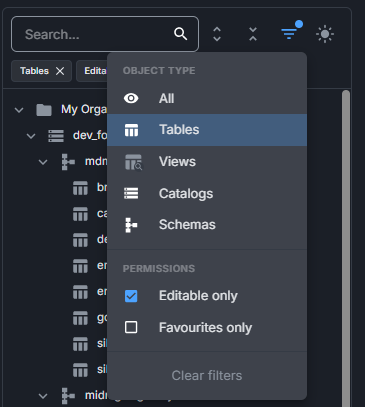Screen dimensions: 365x407
Task: Uncheck the Editable only checkbox
Action: point(131,296)
